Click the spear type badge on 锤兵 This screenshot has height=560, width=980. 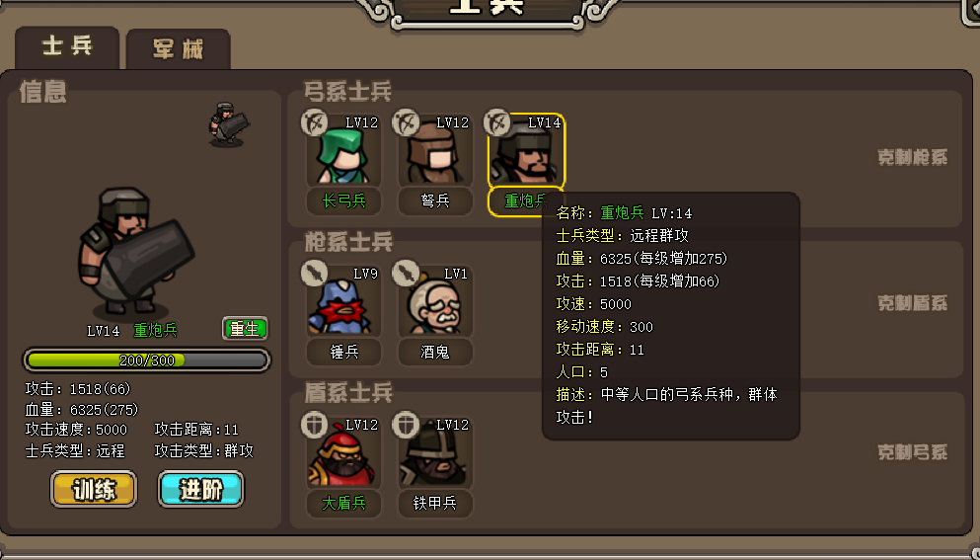315,273
